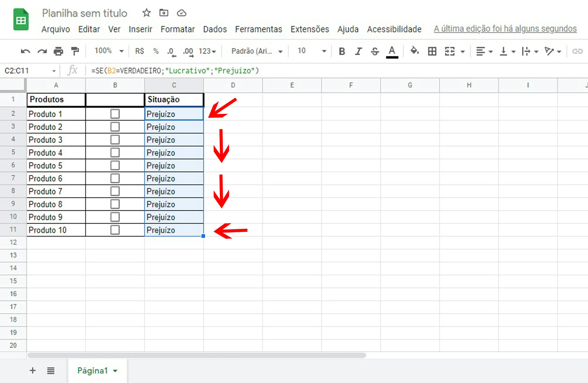The width and height of the screenshot is (588, 383).
Task: Add a new sheet with plus icon
Action: click(x=33, y=370)
